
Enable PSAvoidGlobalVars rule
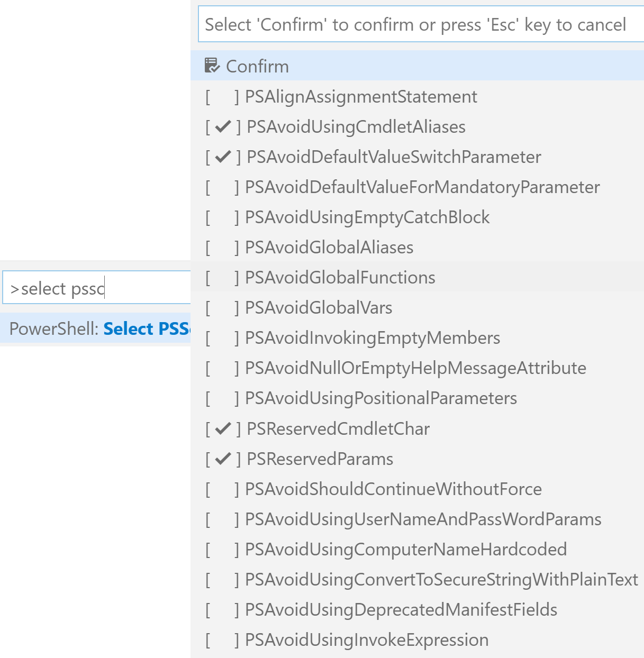tap(417, 307)
